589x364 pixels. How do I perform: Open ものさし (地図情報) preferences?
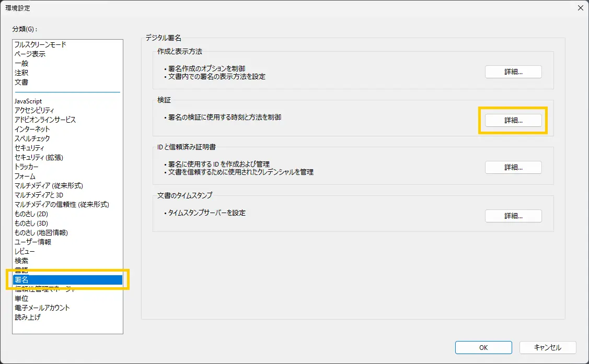coord(41,233)
